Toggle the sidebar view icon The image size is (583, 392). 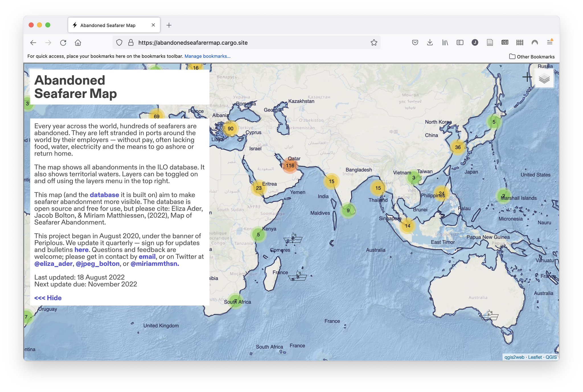click(x=460, y=43)
